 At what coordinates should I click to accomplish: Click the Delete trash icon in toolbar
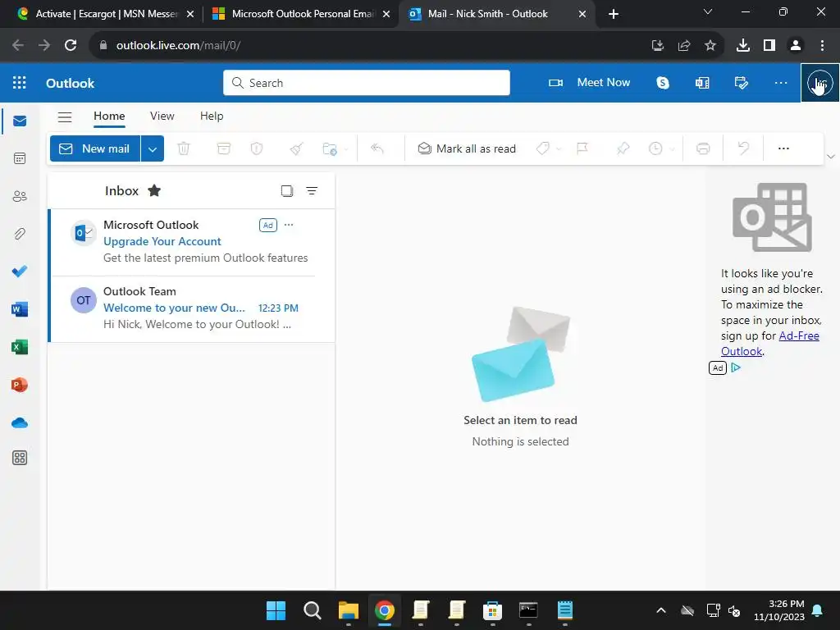[184, 148]
